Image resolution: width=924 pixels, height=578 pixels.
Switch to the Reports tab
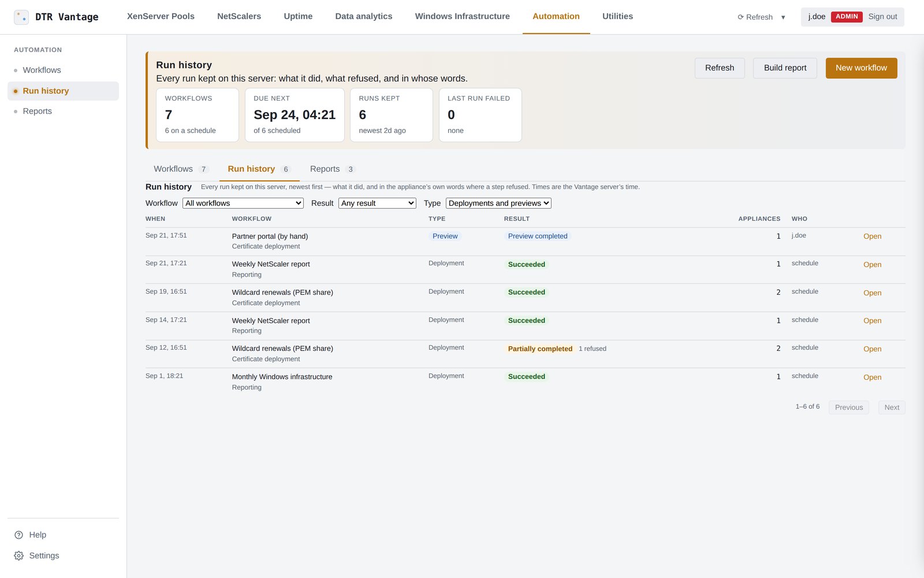pos(333,169)
